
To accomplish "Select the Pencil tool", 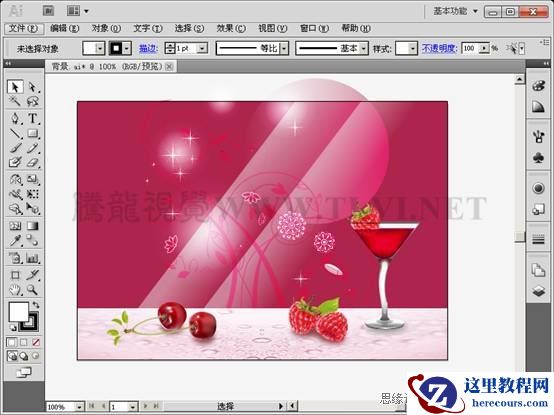I will [33, 148].
